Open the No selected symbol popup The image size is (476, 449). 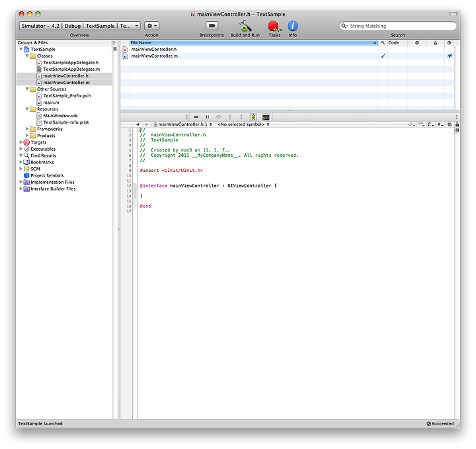pyautogui.click(x=243, y=124)
